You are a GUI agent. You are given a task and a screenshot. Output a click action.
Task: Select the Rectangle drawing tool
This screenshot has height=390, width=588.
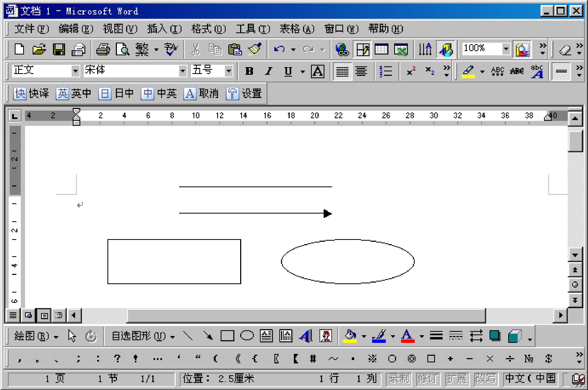click(x=227, y=336)
